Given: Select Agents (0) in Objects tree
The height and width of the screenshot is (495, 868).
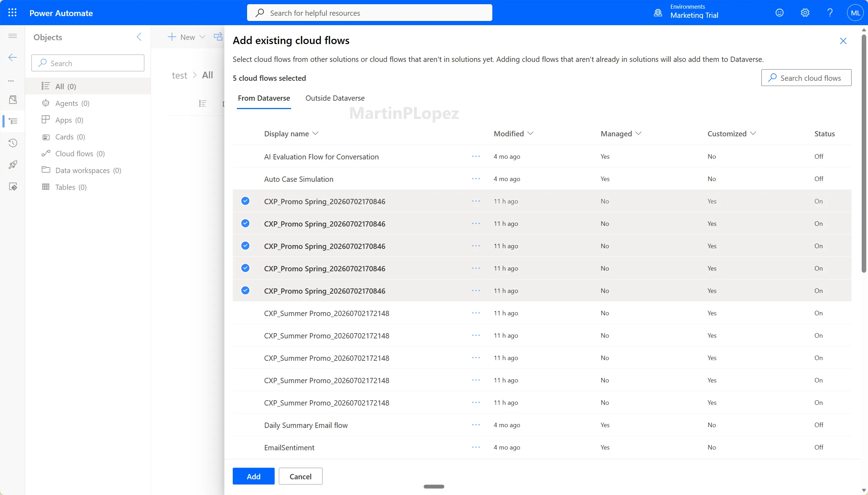Looking at the screenshot, I should pos(88,103).
